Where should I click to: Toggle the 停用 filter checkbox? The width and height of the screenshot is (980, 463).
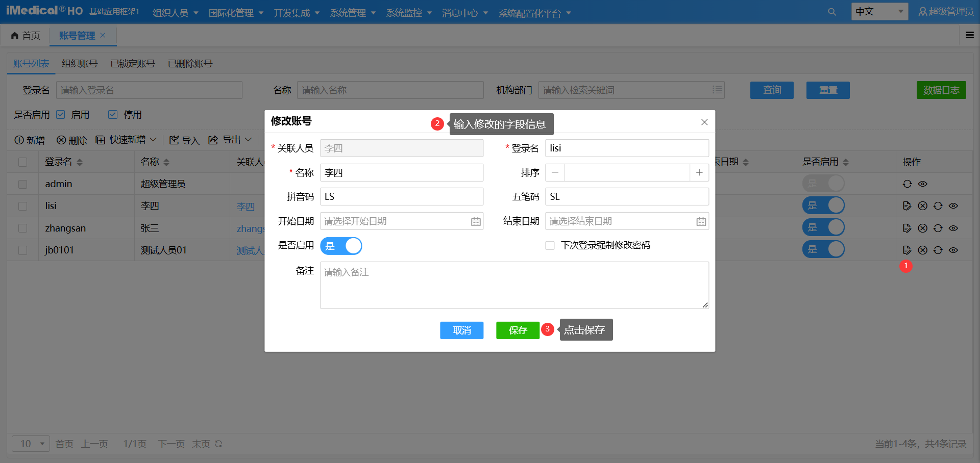113,115
